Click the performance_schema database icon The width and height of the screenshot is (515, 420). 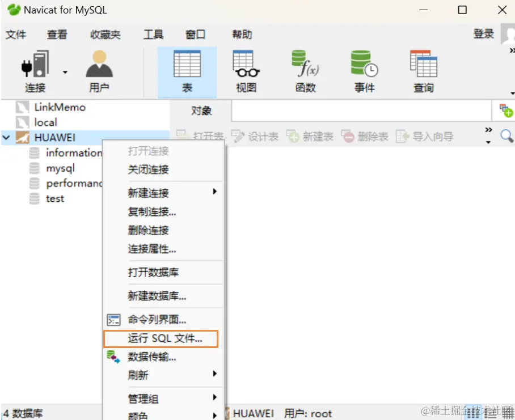click(34, 184)
